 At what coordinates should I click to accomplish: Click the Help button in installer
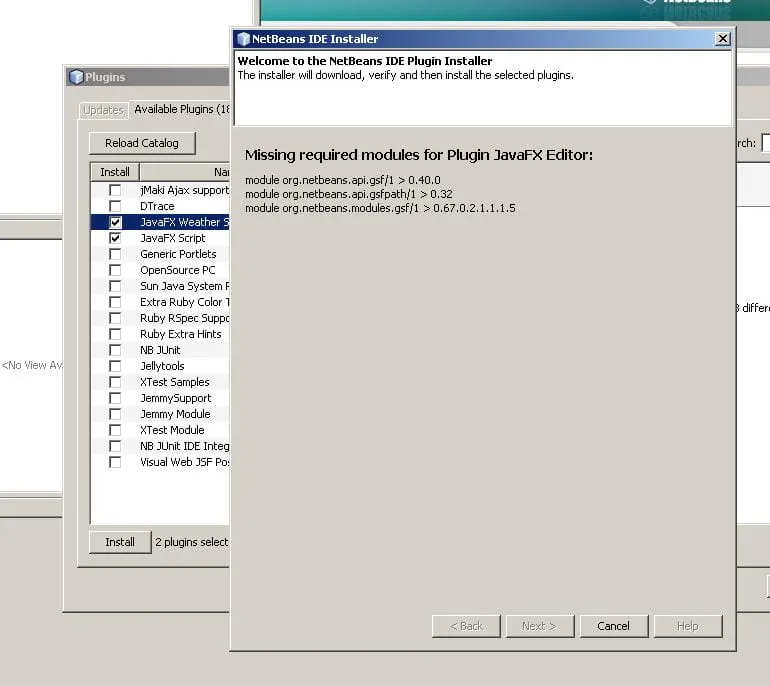[688, 626]
